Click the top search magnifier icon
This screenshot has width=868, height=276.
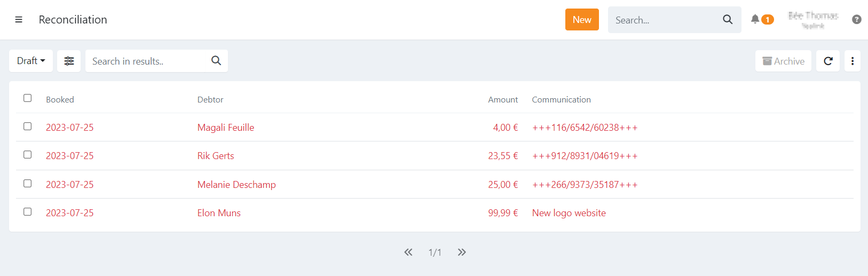727,20
